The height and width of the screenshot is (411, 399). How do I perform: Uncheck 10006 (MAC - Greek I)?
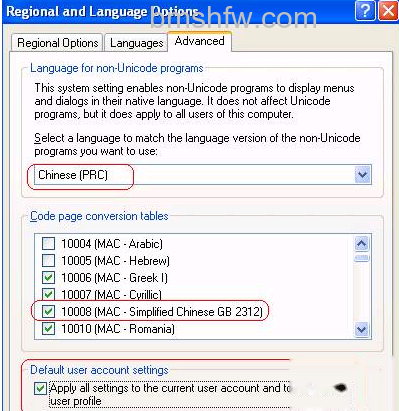click(x=48, y=277)
